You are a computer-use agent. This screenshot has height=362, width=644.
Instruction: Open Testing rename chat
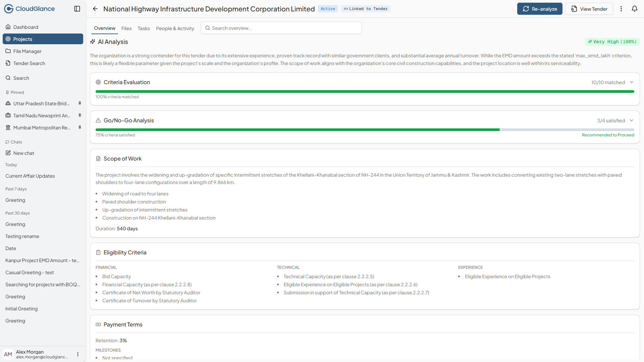[43, 236]
